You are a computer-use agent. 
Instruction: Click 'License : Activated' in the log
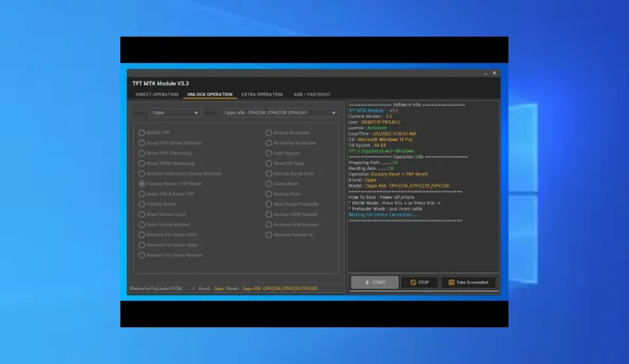pyautogui.click(x=367, y=128)
